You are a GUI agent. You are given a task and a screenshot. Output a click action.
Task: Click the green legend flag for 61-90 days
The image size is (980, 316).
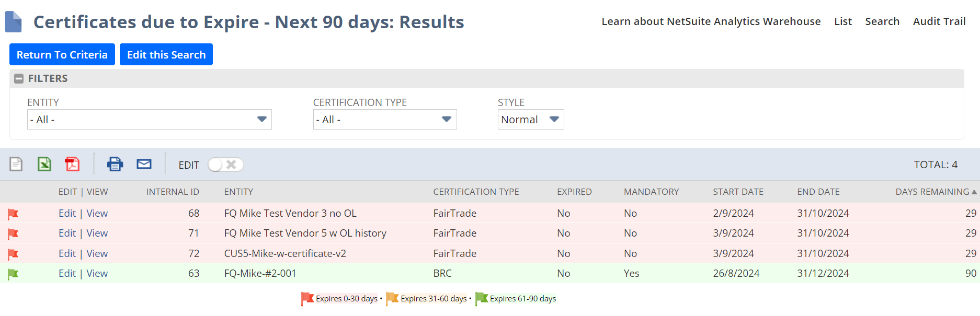point(482,299)
